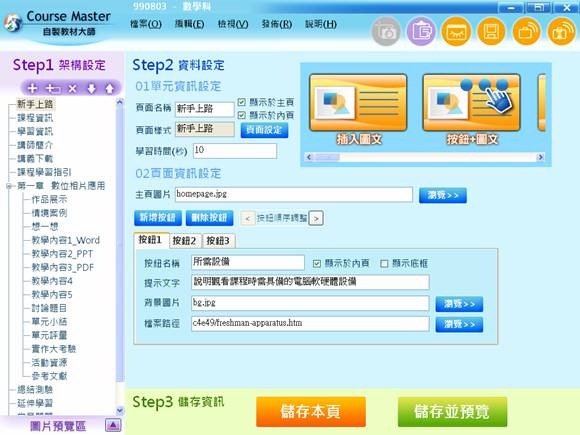This screenshot has width=580, height=435.
Task: Select 課程資訊 in the tree
Action: click(35, 118)
